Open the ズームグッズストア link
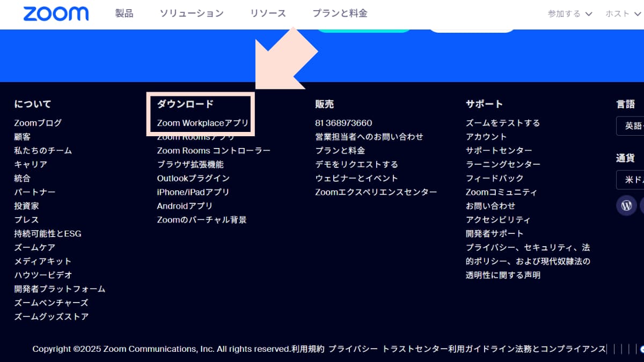This screenshot has width=644, height=362. tap(52, 316)
